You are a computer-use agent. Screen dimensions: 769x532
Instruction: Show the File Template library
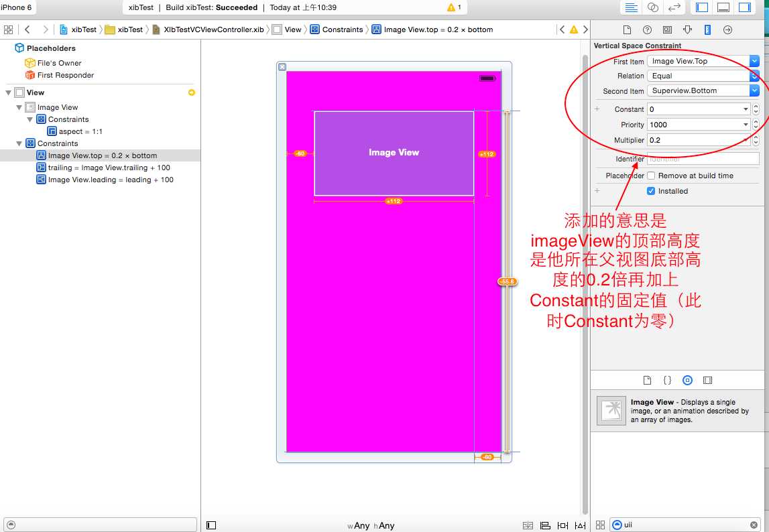[648, 380]
